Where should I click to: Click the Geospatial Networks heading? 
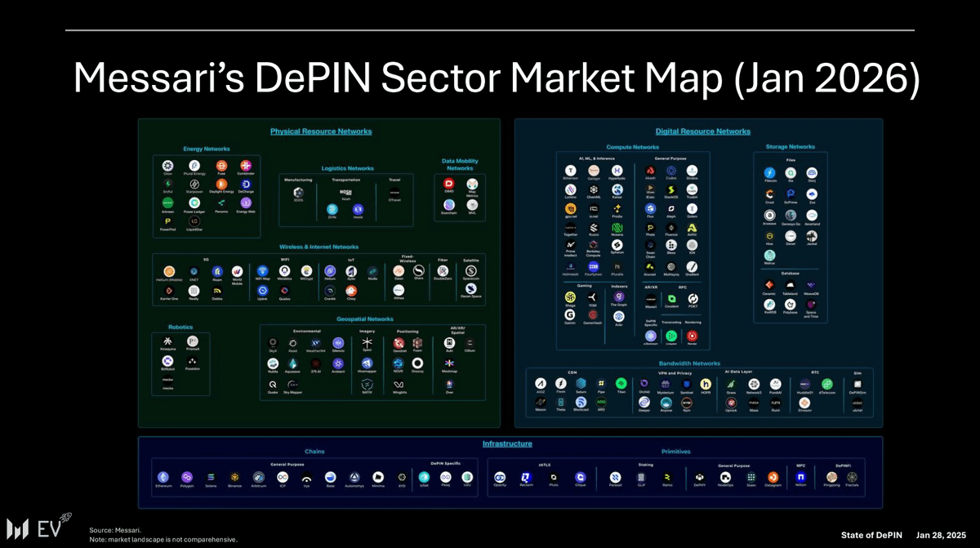[x=364, y=319]
